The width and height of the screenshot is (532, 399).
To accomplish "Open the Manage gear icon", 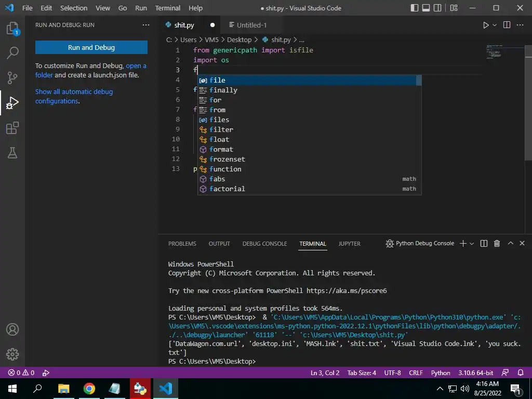I will 12,354.
